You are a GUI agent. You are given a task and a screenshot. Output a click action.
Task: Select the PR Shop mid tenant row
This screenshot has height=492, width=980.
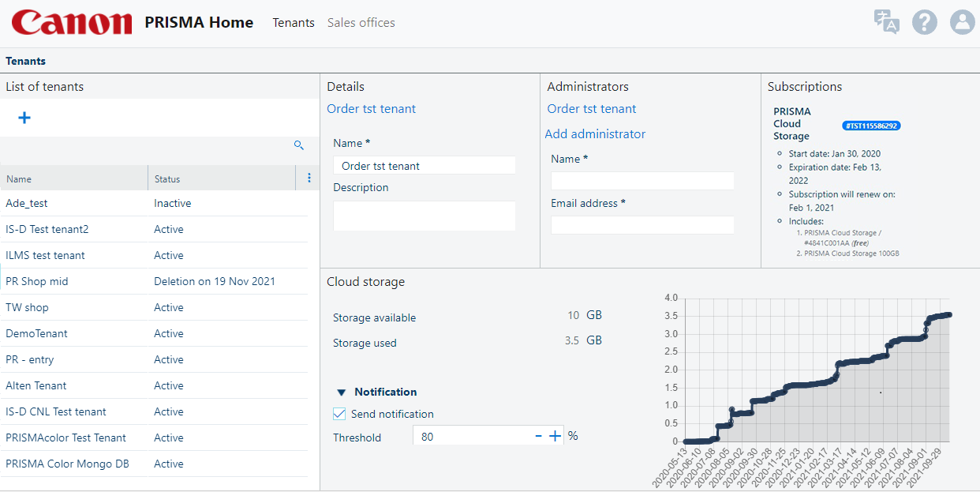[37, 281]
